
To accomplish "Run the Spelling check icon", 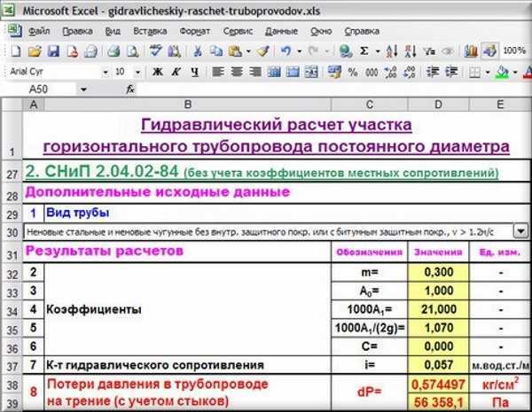I will (156, 51).
